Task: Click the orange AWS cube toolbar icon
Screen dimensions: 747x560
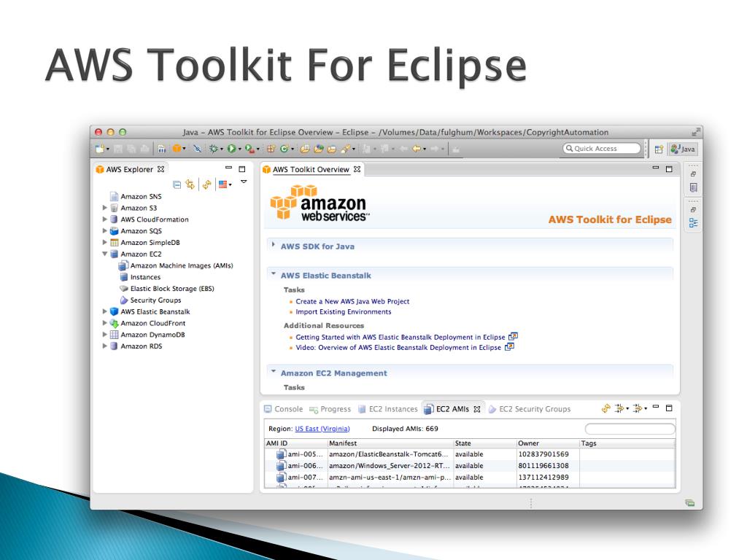Action: pos(177,149)
